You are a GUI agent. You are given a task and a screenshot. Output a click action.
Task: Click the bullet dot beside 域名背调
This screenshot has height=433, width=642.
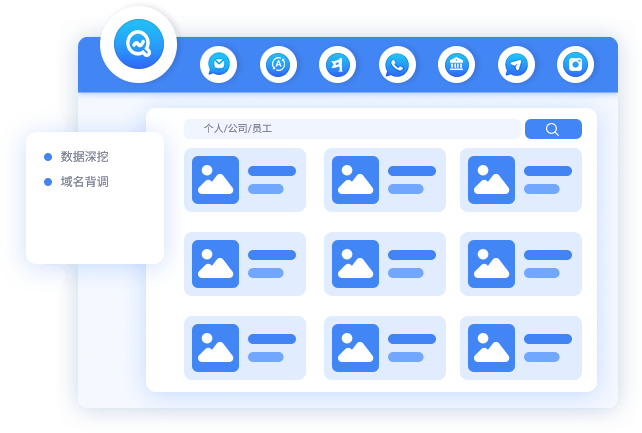[48, 182]
